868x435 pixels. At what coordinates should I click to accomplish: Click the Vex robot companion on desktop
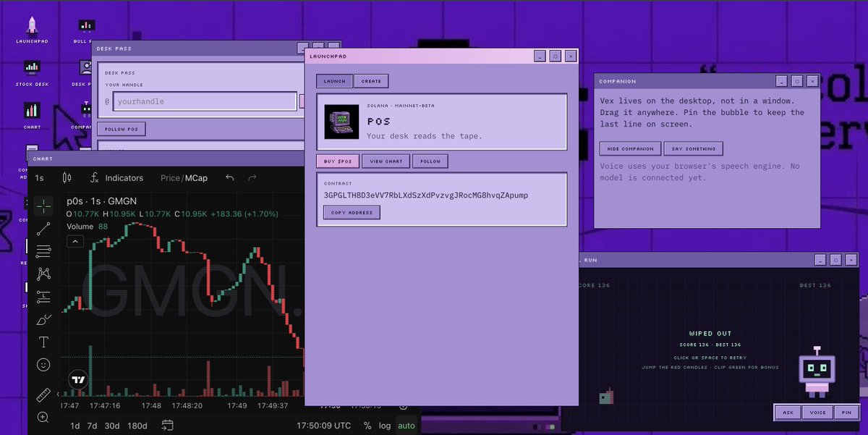point(817,371)
